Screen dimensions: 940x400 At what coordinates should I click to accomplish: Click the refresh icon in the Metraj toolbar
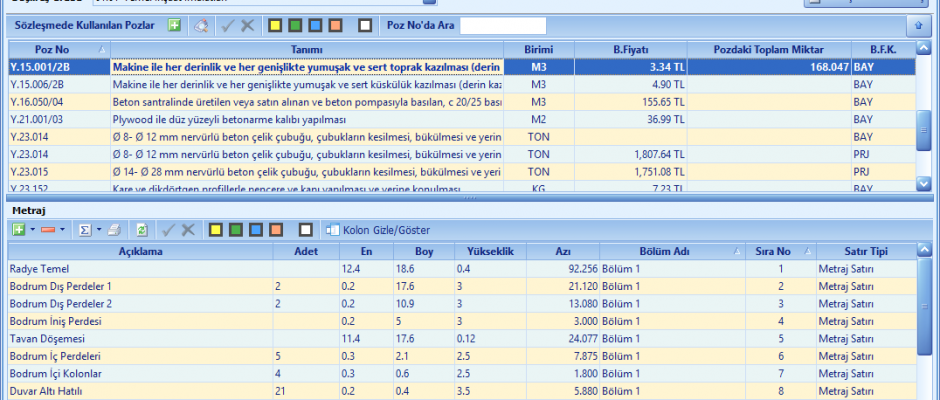pos(141,230)
